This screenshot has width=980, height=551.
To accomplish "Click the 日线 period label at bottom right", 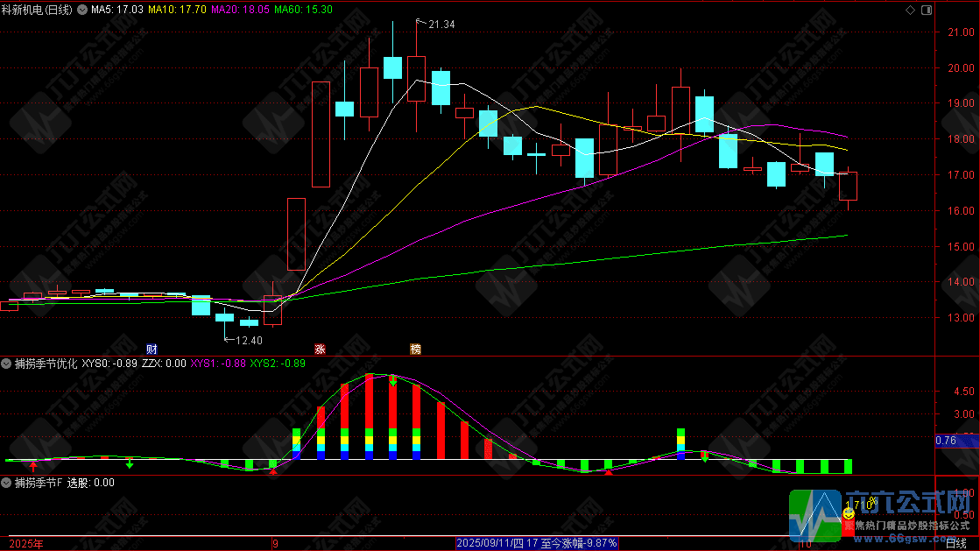I will pyautogui.click(x=958, y=543).
